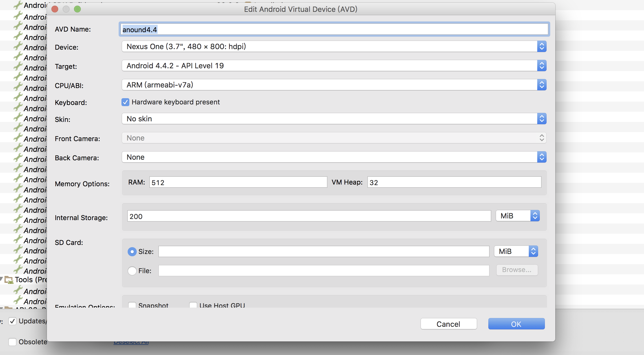This screenshot has width=644, height=355.
Task: Click wrench icon of second item under Tools (Preview)
Action: coord(18,301)
